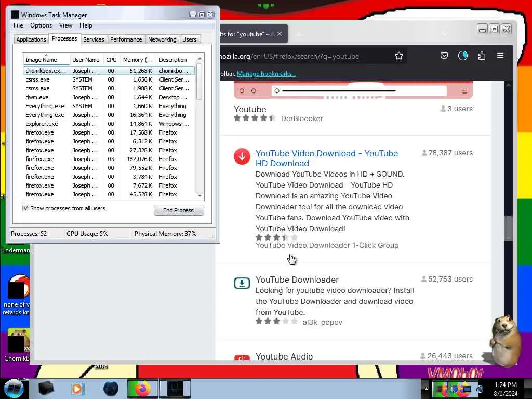Close the "youtube" search results tab
Viewport: 532px width, 399px height.
click(280, 34)
